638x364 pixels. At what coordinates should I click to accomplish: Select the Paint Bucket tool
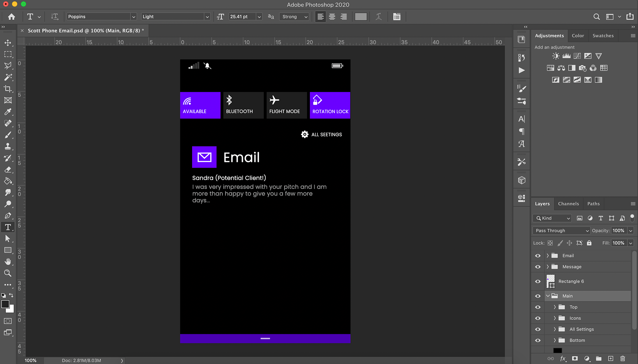click(8, 181)
